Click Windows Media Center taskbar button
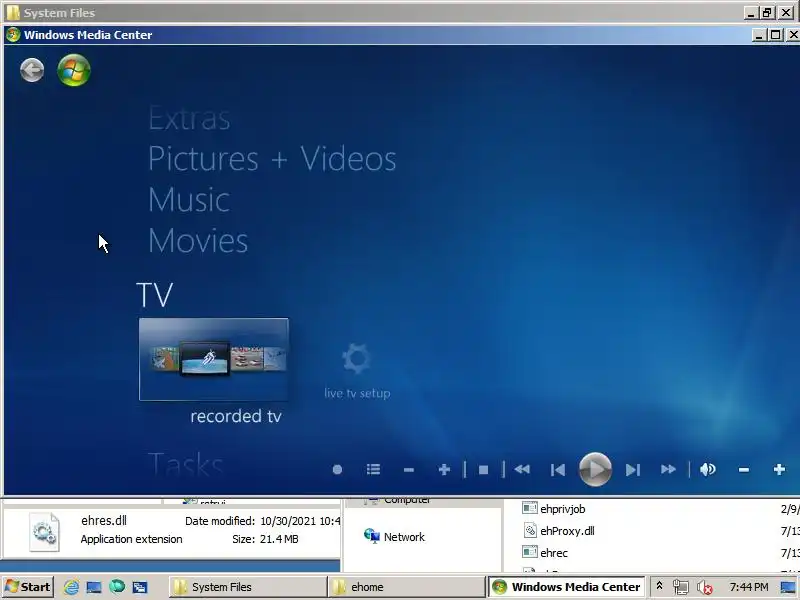 [x=566, y=587]
